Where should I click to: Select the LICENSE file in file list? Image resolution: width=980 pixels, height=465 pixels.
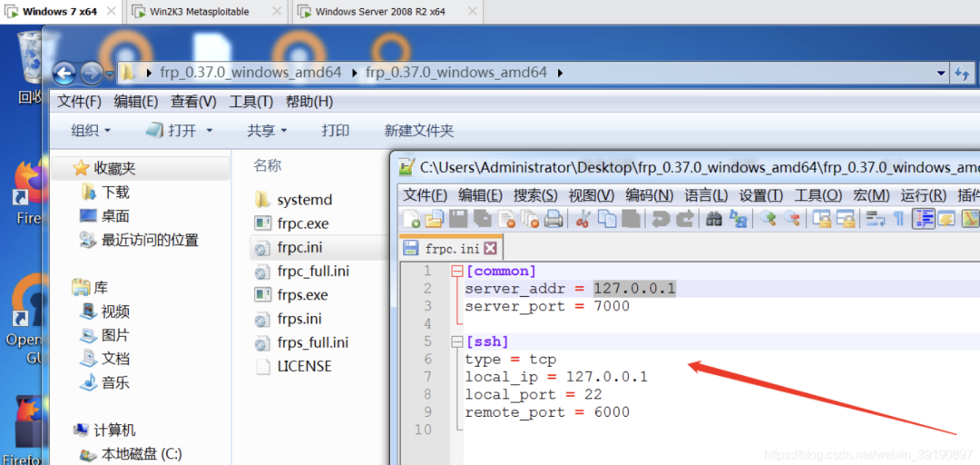[x=304, y=366]
